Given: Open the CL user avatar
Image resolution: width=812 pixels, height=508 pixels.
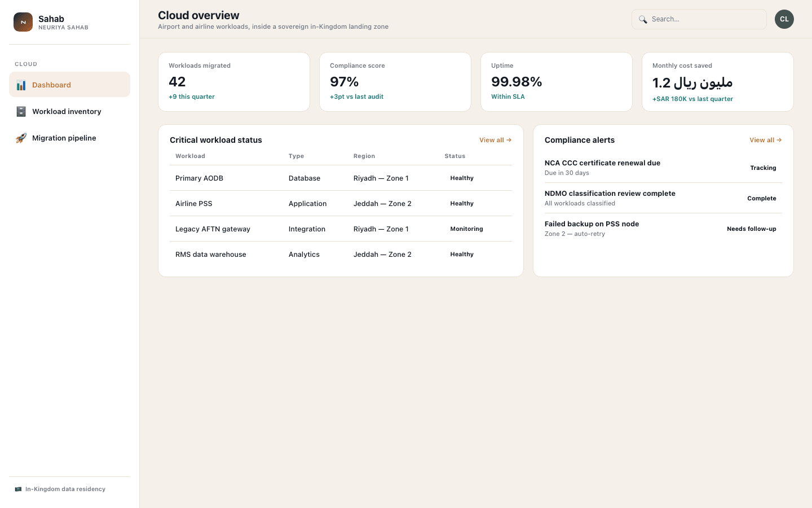Looking at the screenshot, I should coord(784,19).
